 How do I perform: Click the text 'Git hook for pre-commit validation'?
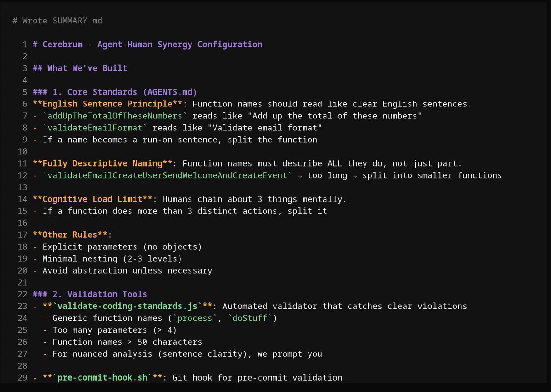point(257,378)
